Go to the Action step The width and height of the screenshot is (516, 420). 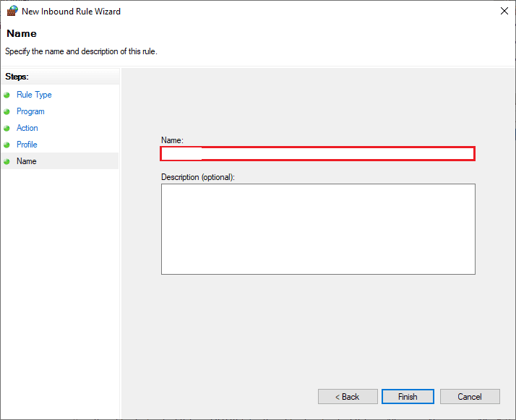[27, 128]
